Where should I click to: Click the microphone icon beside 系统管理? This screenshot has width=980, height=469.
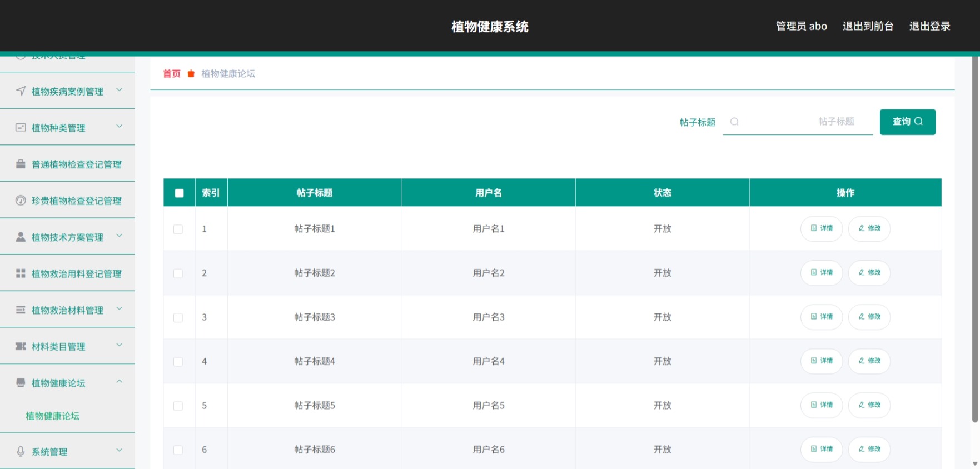coord(21,451)
